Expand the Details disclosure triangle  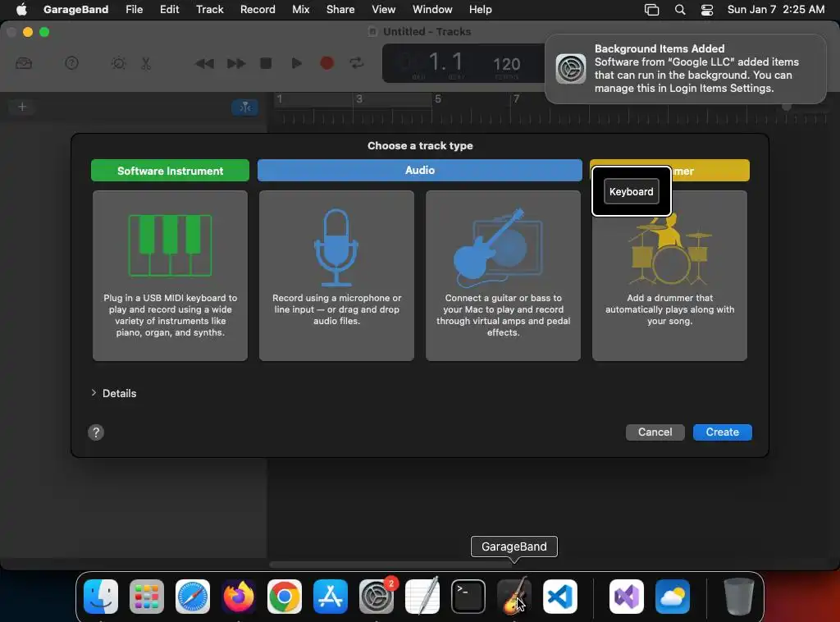(94, 393)
